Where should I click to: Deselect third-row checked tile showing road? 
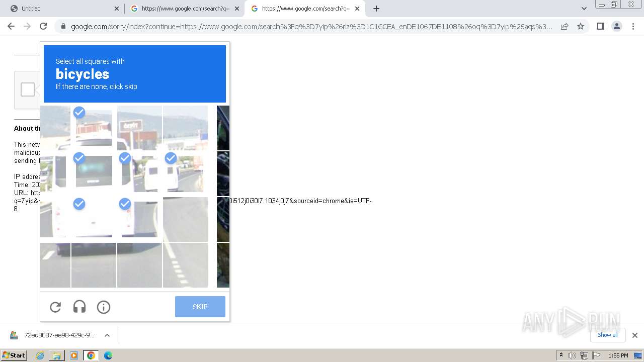[x=139, y=219]
